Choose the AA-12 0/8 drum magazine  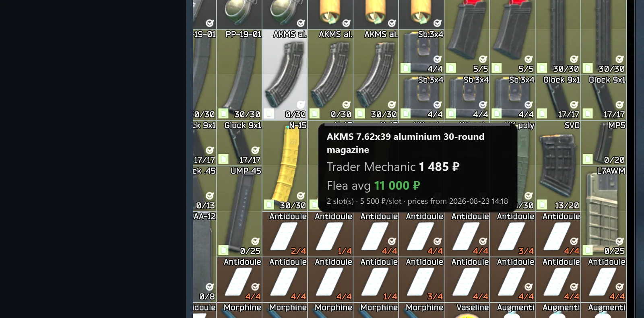pyautogui.click(x=204, y=257)
